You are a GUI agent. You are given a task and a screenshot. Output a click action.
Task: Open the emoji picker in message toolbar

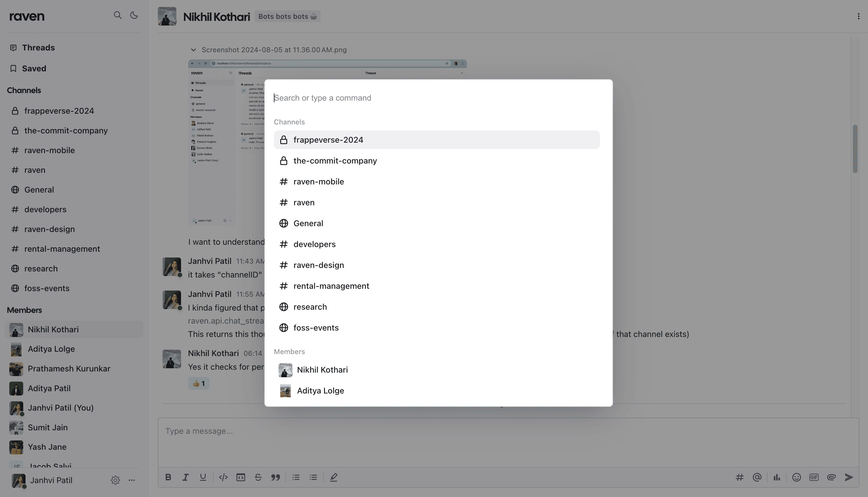point(796,477)
